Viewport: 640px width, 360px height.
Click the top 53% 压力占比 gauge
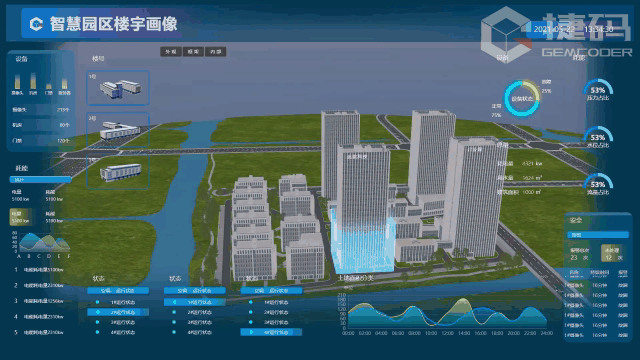(x=598, y=90)
